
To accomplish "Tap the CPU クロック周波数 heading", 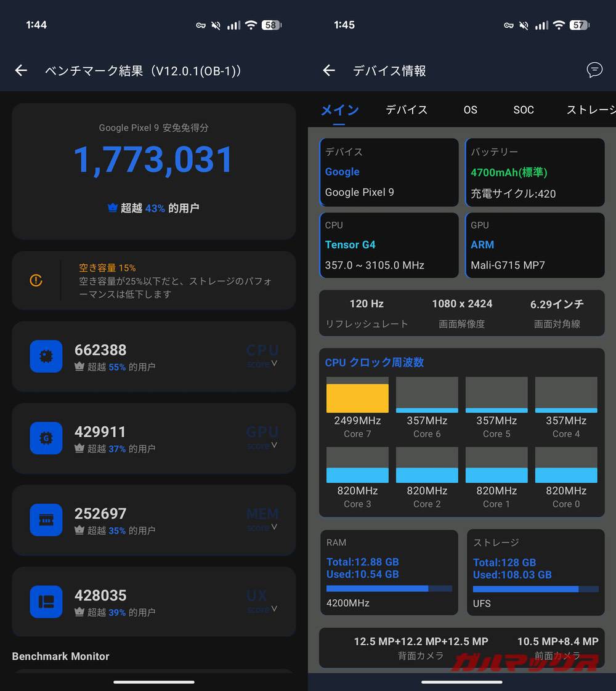I will 375,362.
